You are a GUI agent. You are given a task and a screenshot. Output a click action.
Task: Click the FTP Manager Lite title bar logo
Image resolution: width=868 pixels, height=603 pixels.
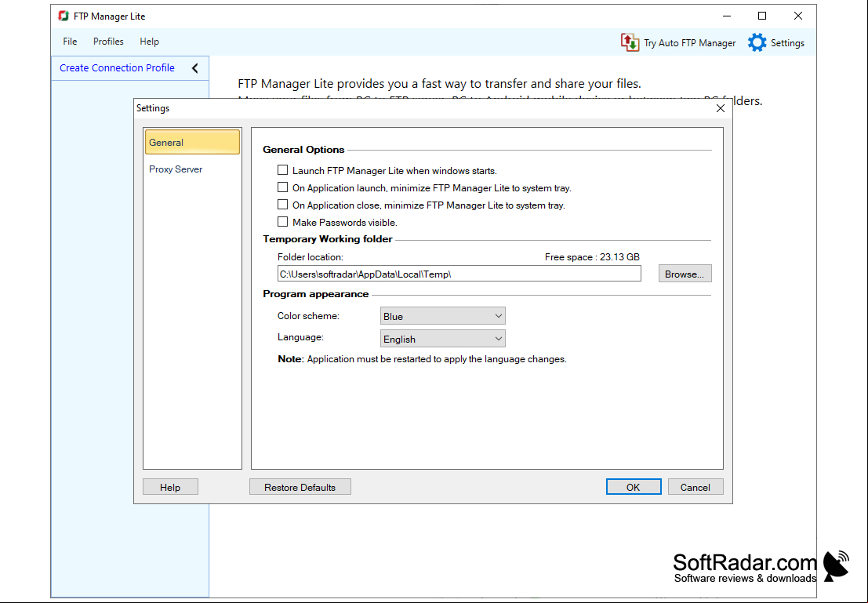(63, 16)
